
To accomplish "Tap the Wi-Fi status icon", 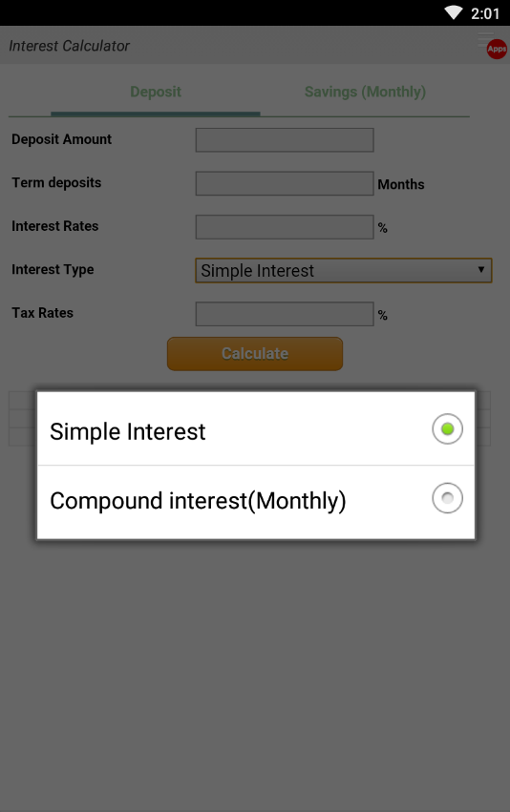I will pos(454,12).
